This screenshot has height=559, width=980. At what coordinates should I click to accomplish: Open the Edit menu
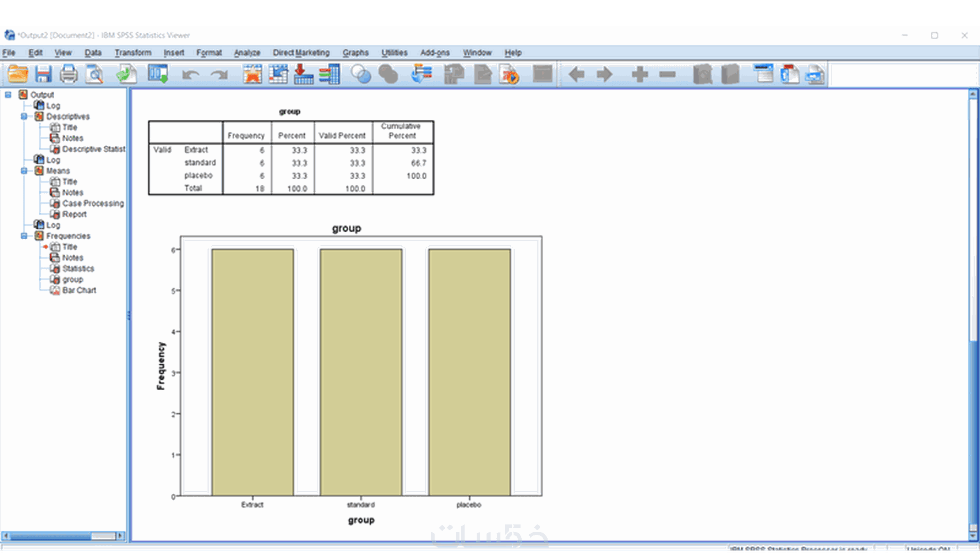[x=36, y=52]
